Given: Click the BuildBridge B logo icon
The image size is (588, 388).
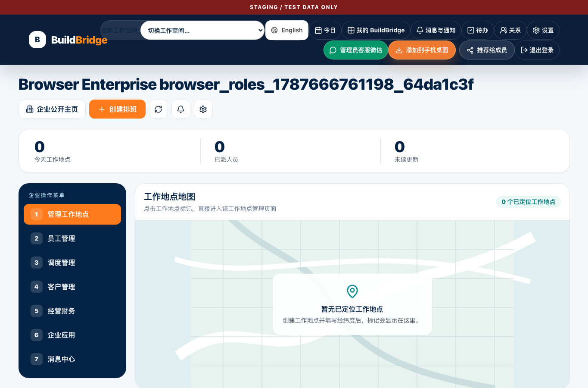Looking at the screenshot, I should (37, 40).
